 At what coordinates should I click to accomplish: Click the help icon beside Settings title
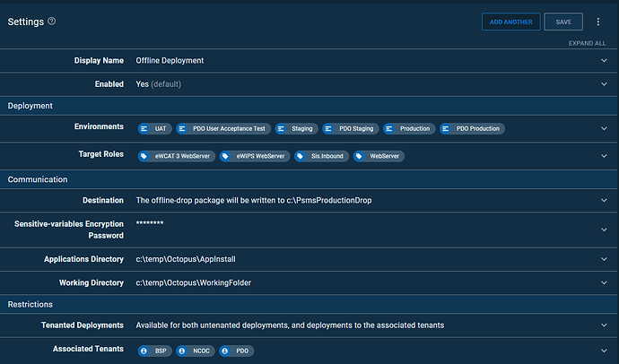coord(51,21)
